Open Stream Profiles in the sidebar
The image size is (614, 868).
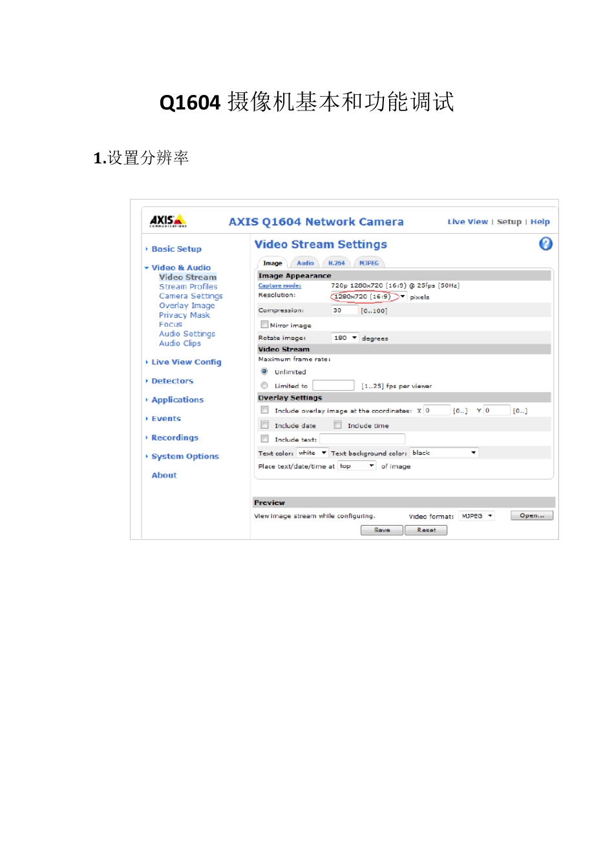pyautogui.click(x=188, y=287)
